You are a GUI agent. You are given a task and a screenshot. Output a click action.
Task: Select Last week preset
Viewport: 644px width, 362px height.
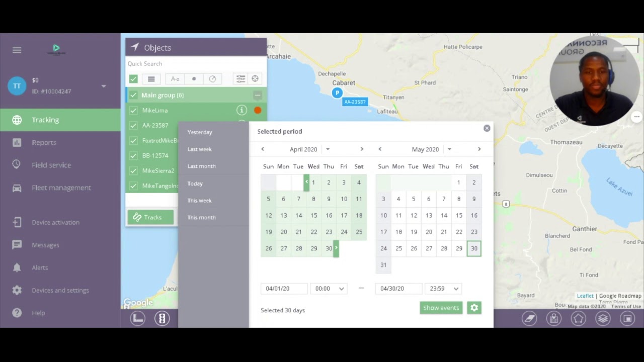click(200, 149)
